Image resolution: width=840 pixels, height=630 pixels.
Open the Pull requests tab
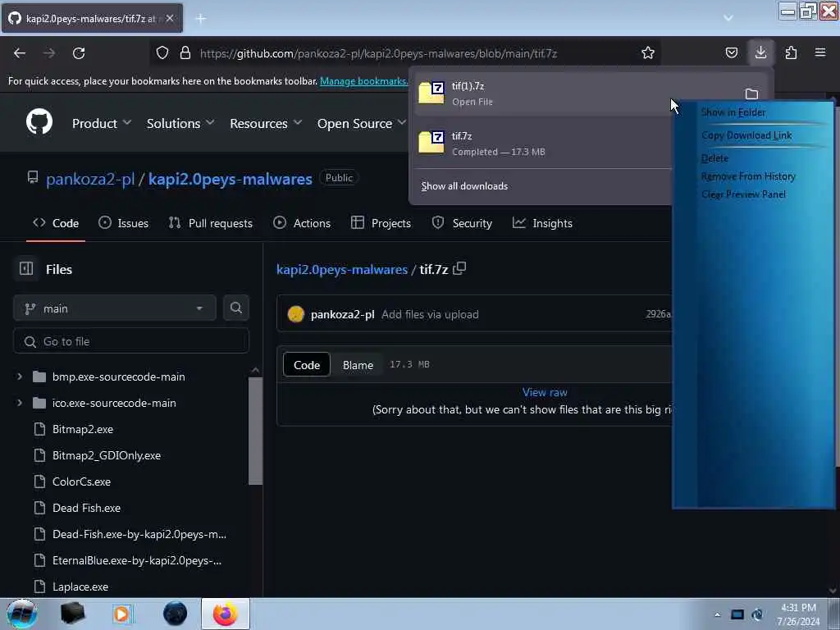[211, 223]
